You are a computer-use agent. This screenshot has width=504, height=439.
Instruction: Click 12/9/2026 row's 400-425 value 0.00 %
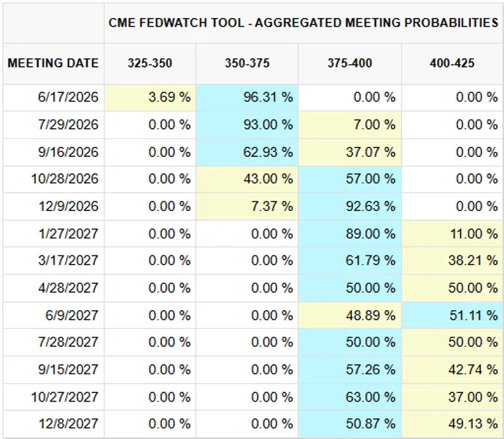(x=453, y=207)
